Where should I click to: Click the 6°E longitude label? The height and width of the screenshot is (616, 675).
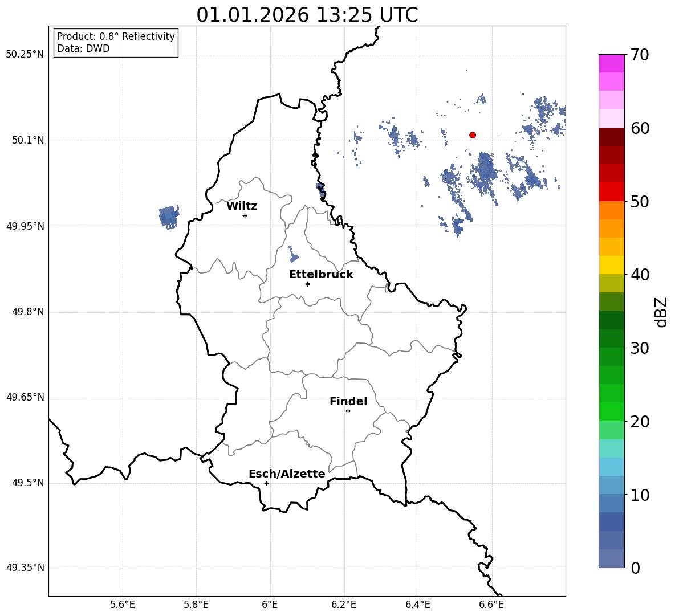[270, 605]
